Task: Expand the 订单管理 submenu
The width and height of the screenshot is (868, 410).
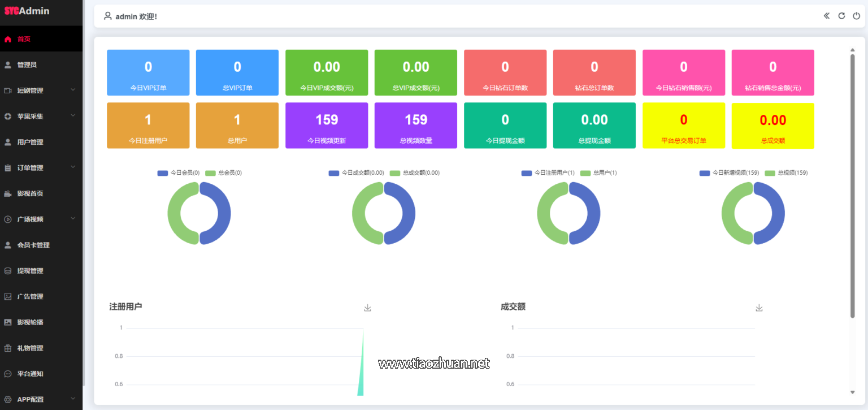Action: click(73, 167)
